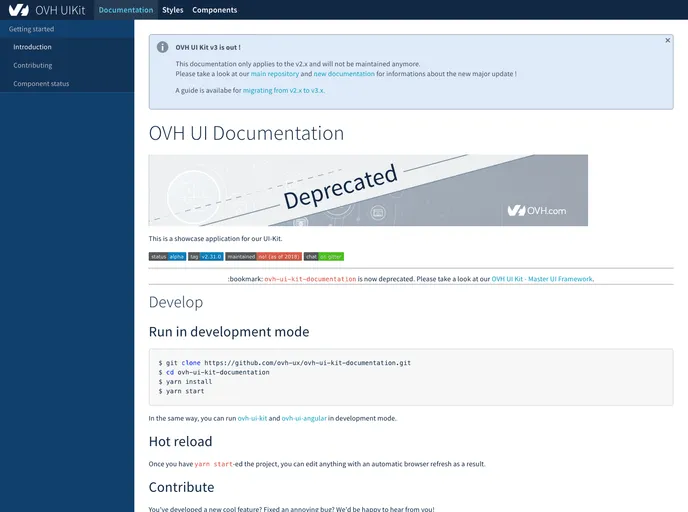
Task: Click the status alpha badge
Action: [167, 257]
